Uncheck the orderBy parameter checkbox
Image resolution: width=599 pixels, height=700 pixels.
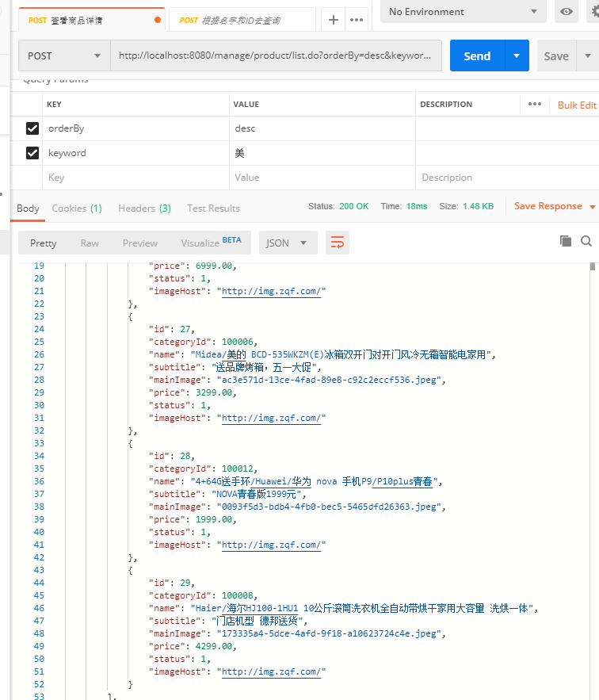coord(32,128)
